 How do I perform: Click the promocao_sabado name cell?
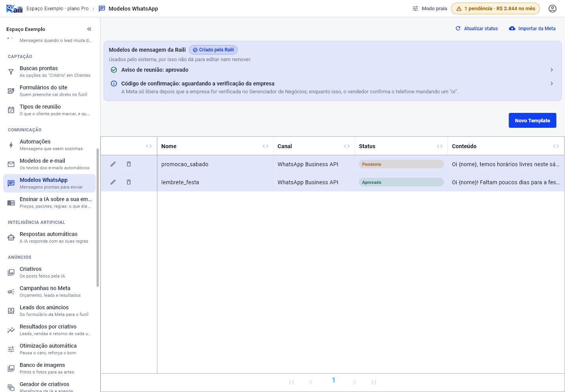click(215, 164)
